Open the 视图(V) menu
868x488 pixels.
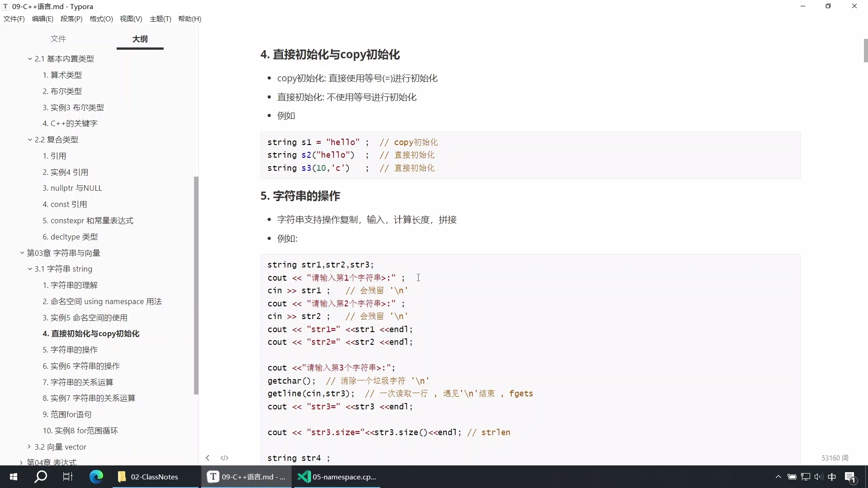tap(130, 19)
